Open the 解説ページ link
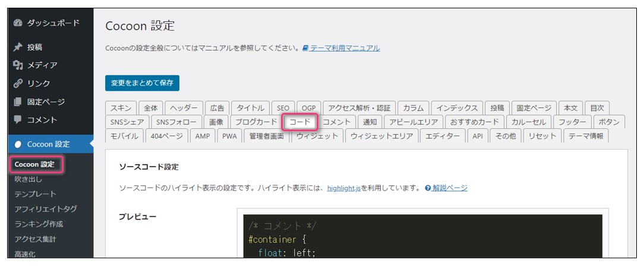Viewport: 644px width, 266px height. coord(449,188)
